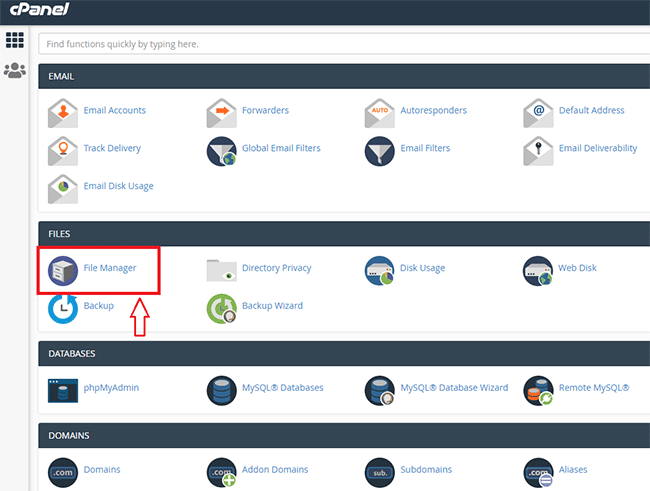Collapse the EMAIL section header
The width and height of the screenshot is (650, 491).
pyautogui.click(x=344, y=76)
